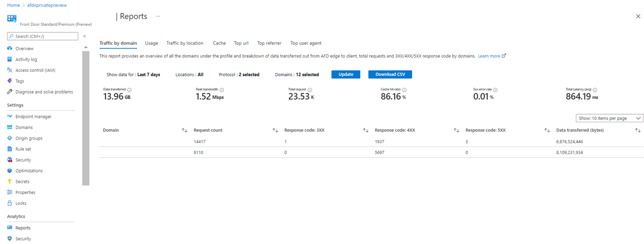The width and height of the screenshot is (644, 244).
Task: Click the Update button
Action: (346, 75)
